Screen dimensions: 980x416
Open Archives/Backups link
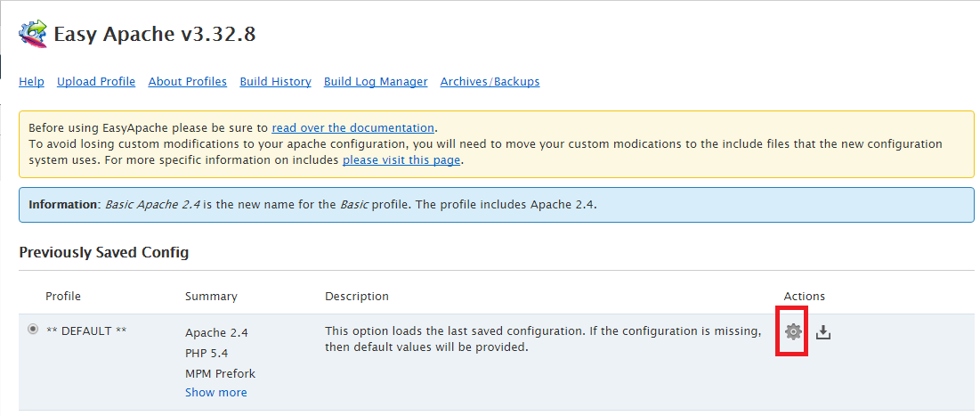click(490, 81)
